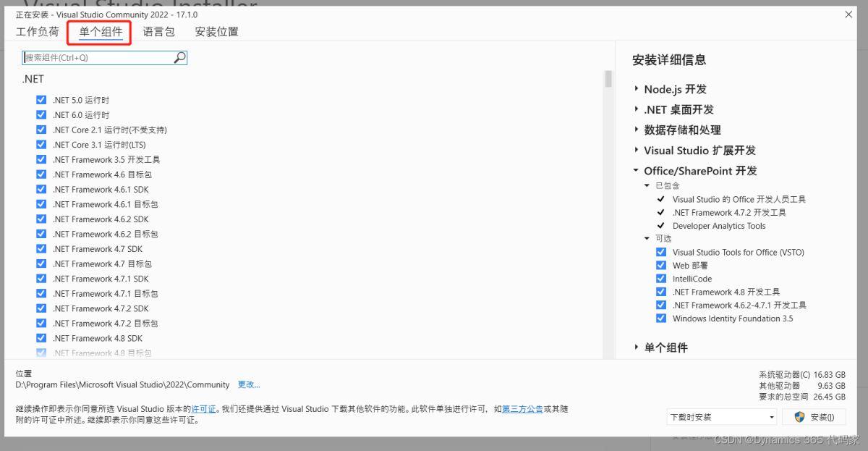Uncheck the IntelliCode optional component
868x451 pixels.
click(x=661, y=279)
